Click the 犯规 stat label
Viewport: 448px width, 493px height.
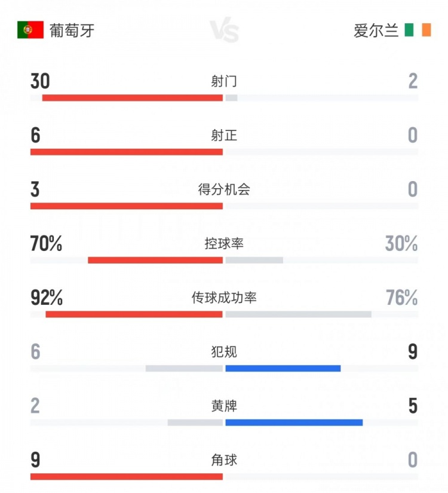[x=224, y=352]
